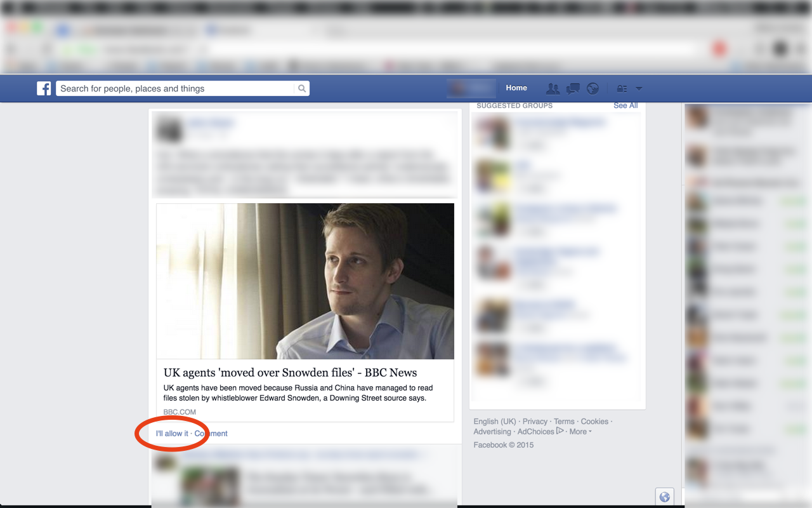
Task: Go to the Home tab
Action: pos(516,88)
